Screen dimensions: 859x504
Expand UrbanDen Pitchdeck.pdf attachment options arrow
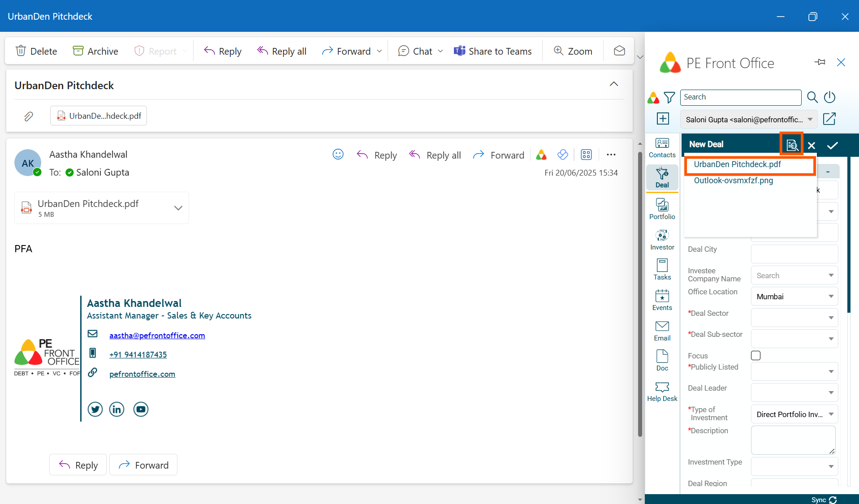pos(178,208)
